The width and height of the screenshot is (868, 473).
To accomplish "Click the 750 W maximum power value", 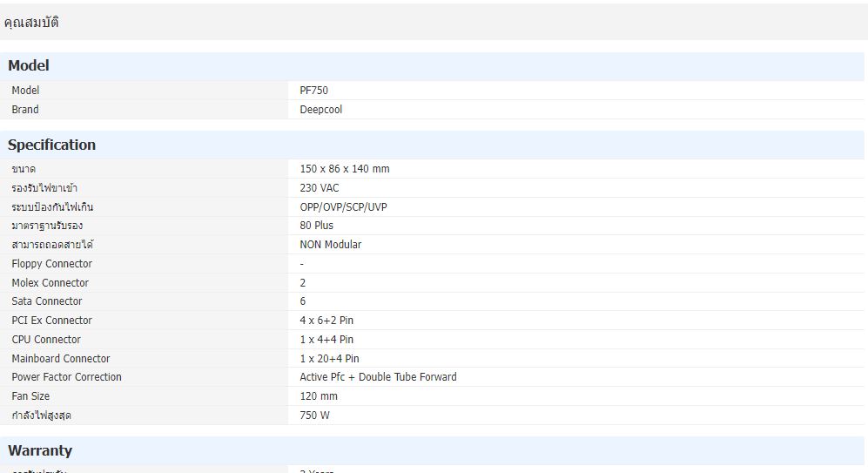I will 314,416.
